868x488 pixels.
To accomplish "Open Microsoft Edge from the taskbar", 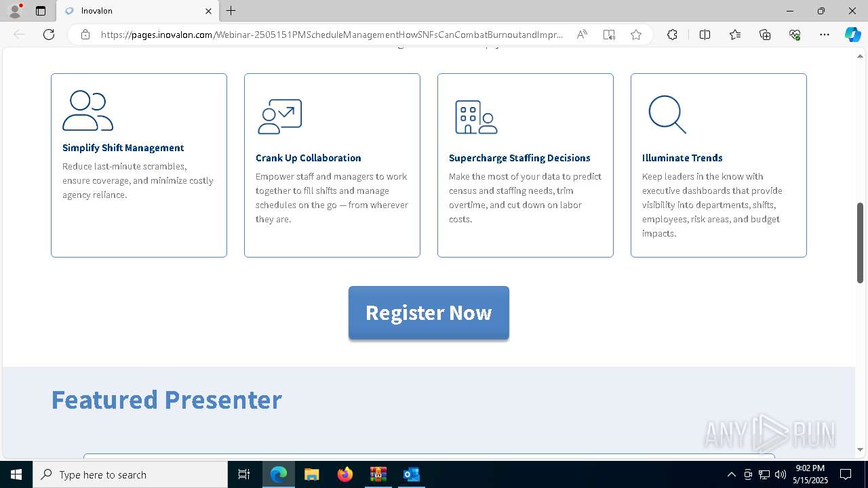I will coord(279,474).
